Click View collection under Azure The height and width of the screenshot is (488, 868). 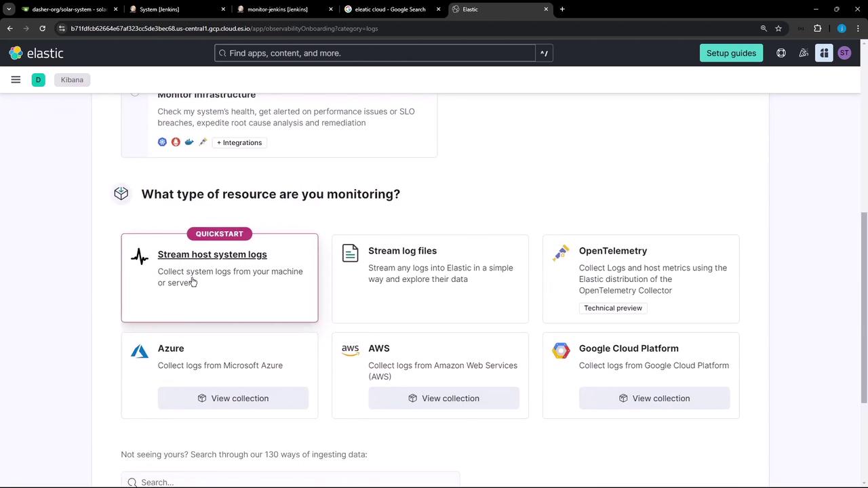[x=233, y=399]
